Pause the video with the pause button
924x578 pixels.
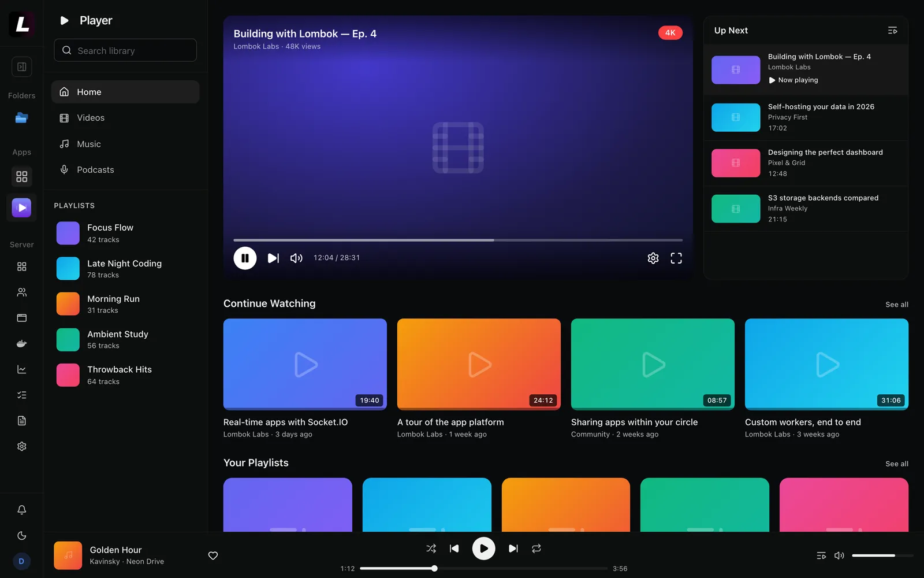[x=245, y=258]
